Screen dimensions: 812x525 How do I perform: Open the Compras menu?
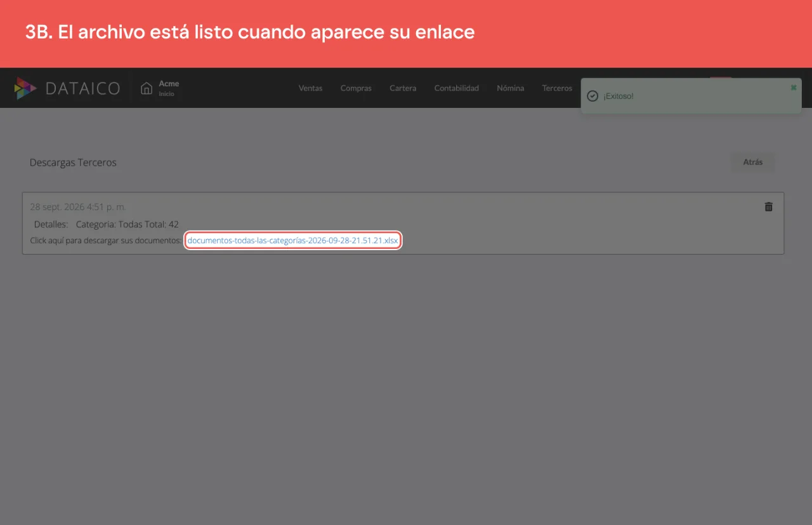[x=356, y=88]
